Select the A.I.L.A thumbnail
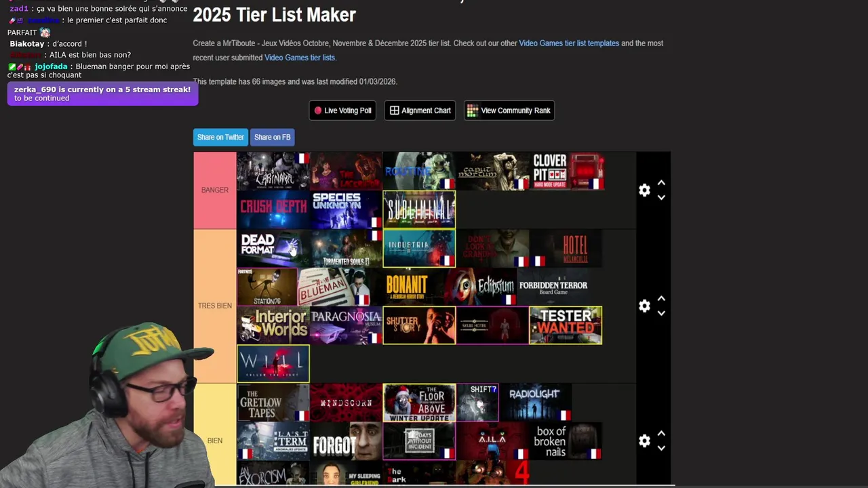 [492, 441]
